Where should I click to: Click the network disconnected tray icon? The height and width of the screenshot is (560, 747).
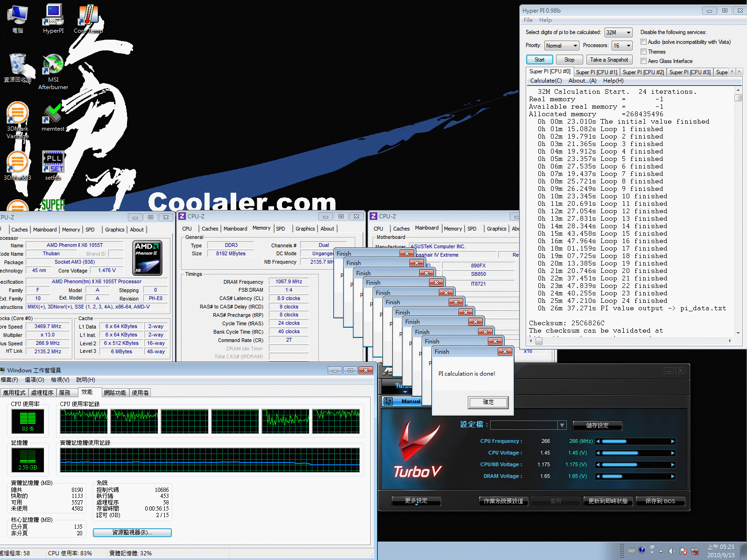tap(695, 551)
